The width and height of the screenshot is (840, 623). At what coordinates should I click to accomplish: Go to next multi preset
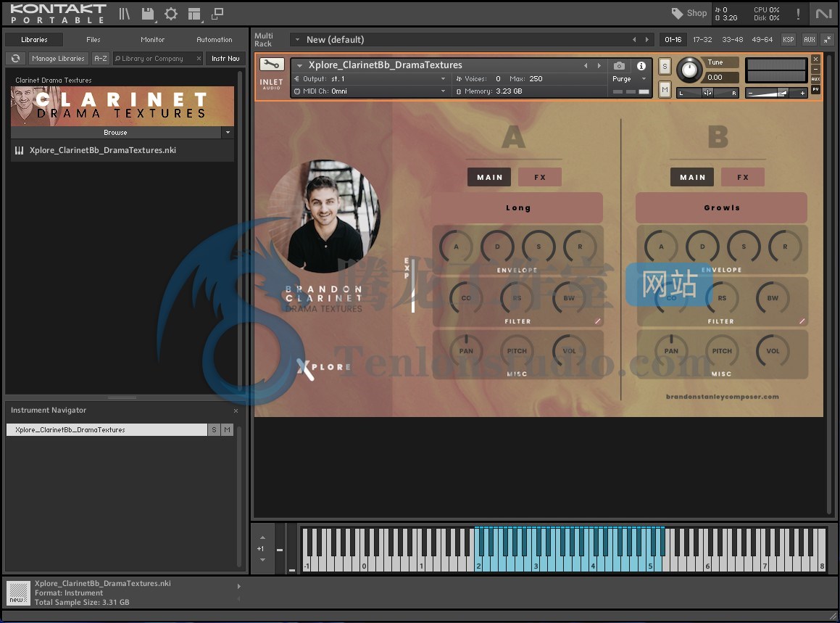647,40
